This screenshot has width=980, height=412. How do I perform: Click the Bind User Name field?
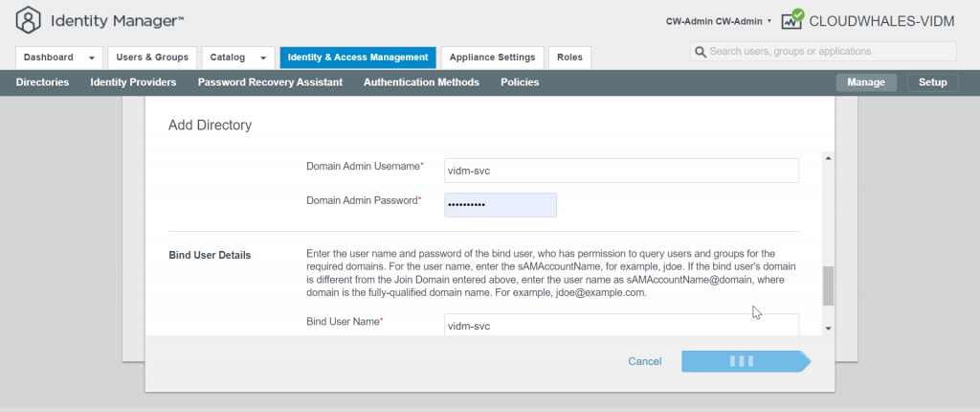click(621, 325)
